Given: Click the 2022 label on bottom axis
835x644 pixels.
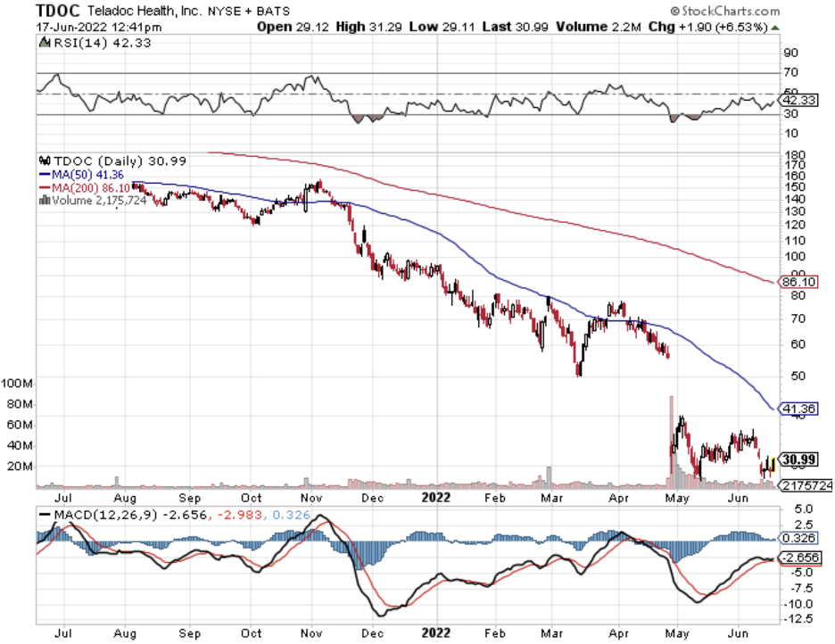Looking at the screenshot, I should click(436, 633).
